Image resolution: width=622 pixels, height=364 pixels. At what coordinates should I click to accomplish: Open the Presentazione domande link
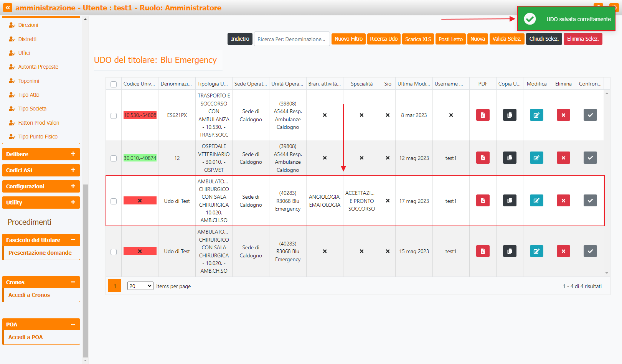pyautogui.click(x=40, y=253)
